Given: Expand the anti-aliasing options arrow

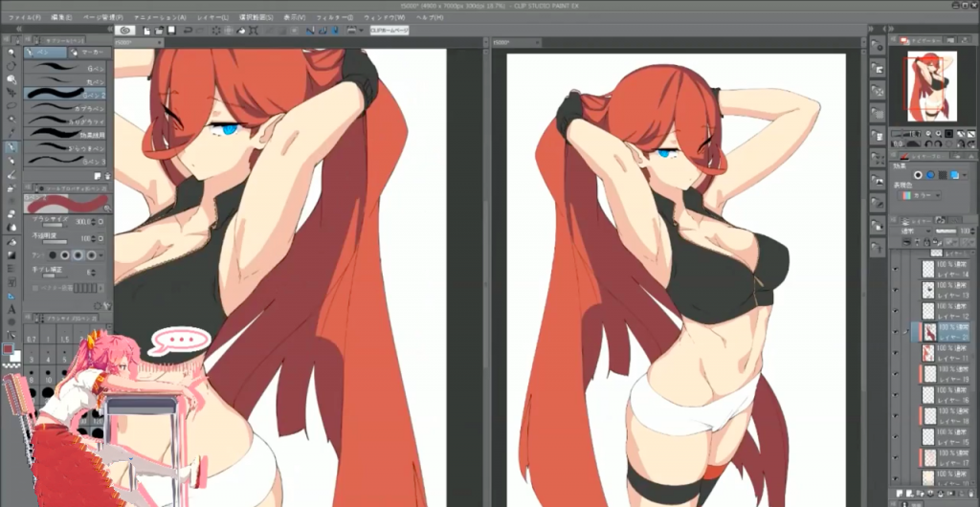Looking at the screenshot, I should point(101,254).
